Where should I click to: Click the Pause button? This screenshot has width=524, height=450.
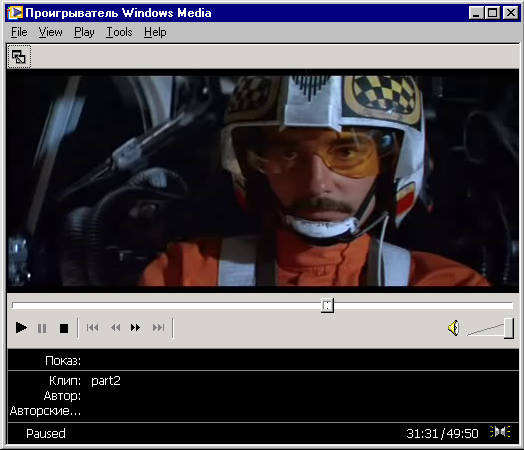click(x=42, y=328)
